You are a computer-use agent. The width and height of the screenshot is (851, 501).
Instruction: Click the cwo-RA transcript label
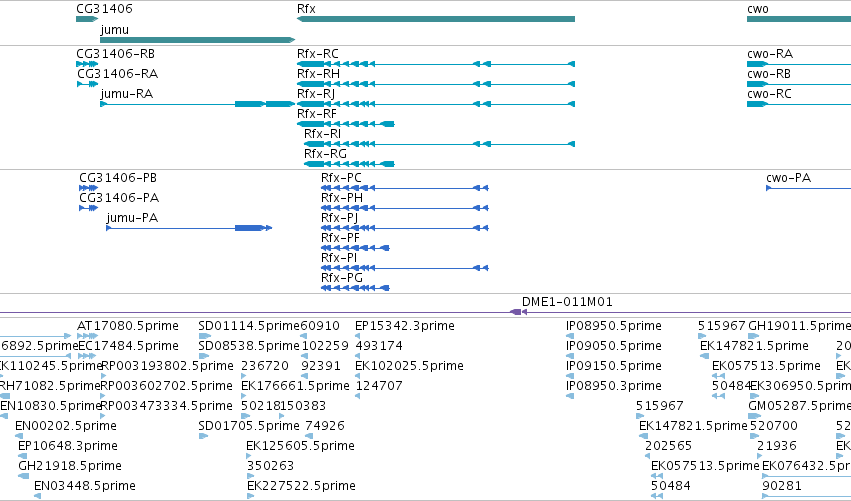pyautogui.click(x=770, y=54)
